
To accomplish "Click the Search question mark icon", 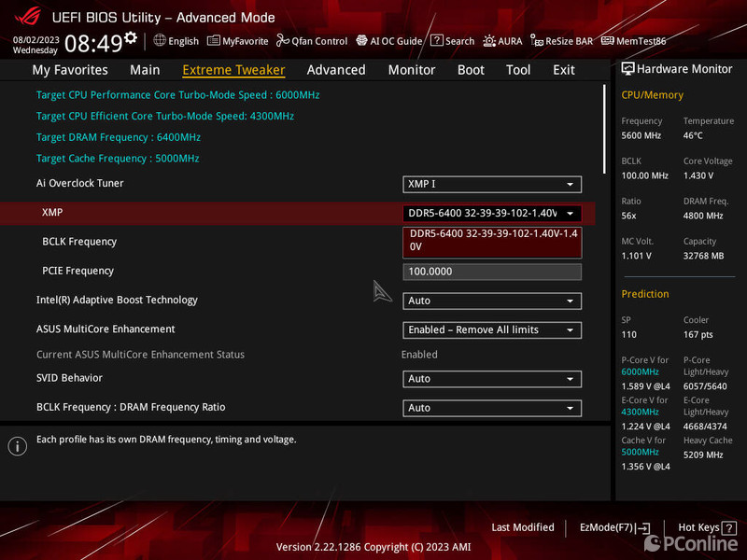I will (x=437, y=41).
